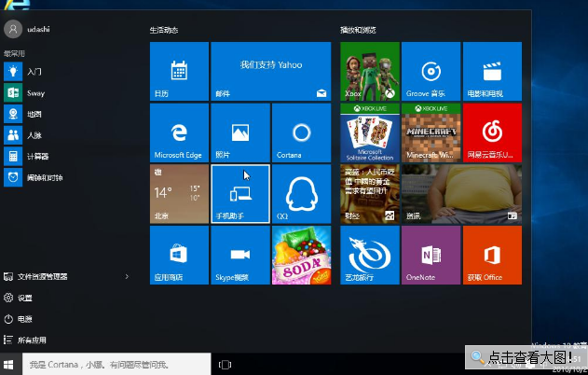588x375 pixels.
Task: Open the 电影和电视 tile
Action: coord(492,71)
